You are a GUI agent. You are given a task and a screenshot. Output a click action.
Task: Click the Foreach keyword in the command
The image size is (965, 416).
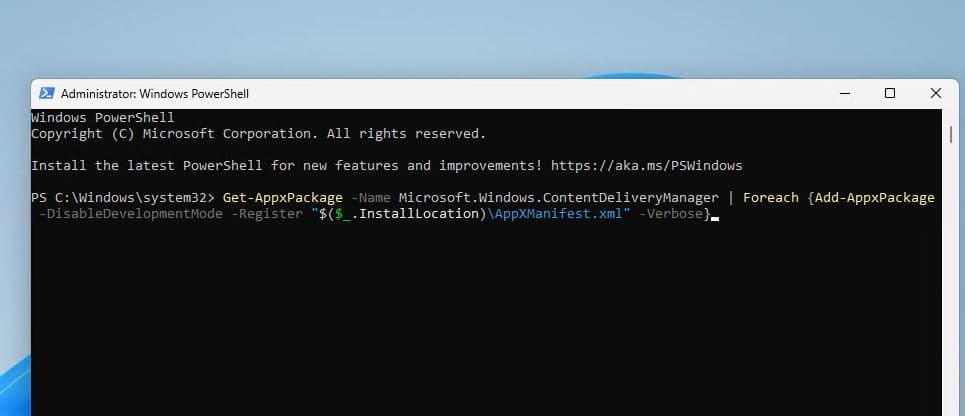pyautogui.click(x=771, y=197)
